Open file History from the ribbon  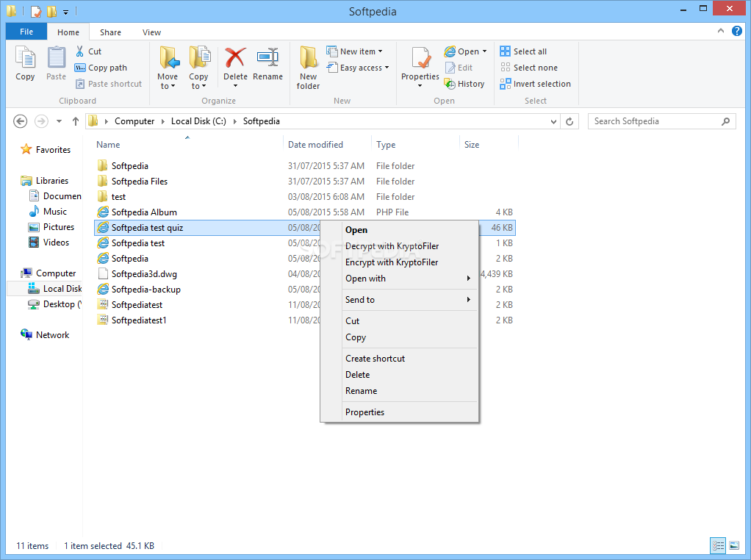(464, 84)
